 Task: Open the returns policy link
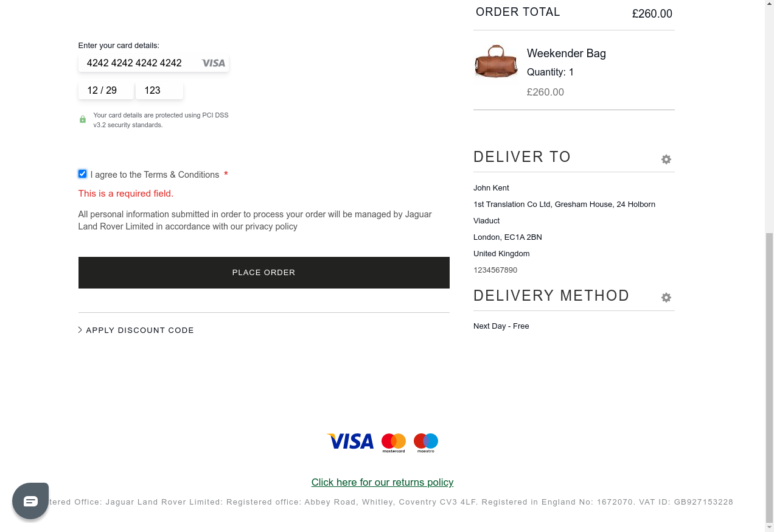coord(382,482)
